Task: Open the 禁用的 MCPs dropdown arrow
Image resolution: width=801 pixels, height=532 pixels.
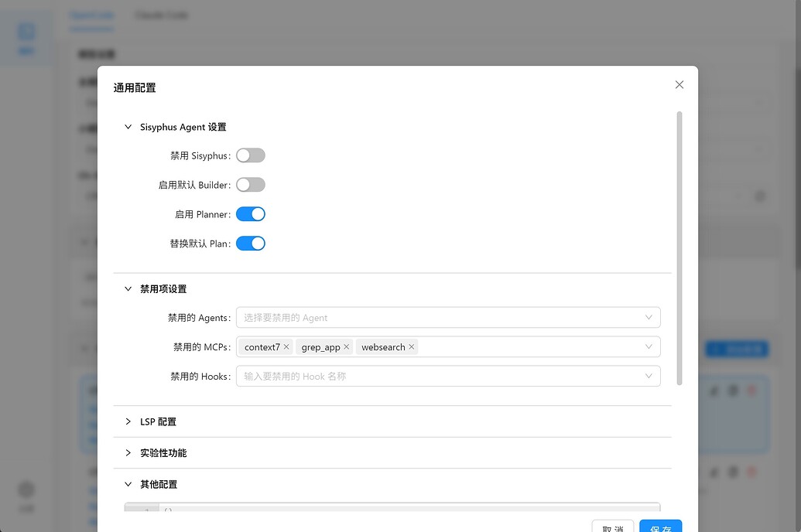Action: (649, 346)
